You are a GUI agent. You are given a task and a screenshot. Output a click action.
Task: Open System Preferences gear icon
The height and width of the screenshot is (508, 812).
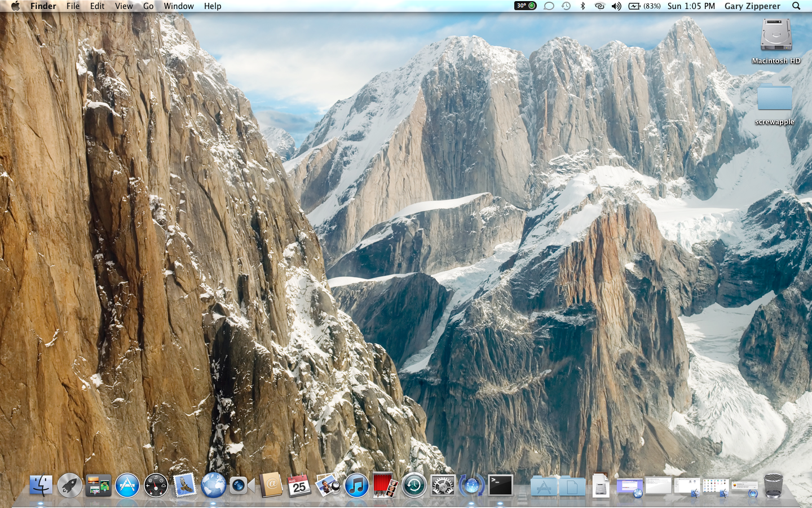(x=443, y=485)
